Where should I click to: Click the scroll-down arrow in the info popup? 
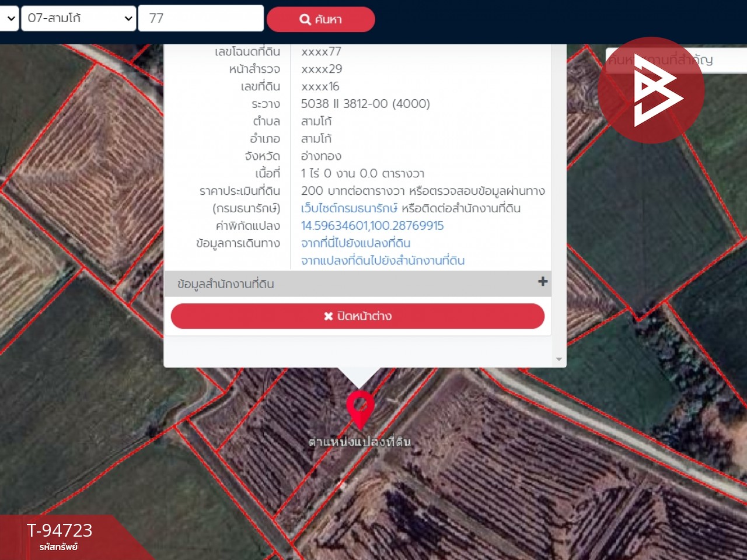click(x=559, y=359)
